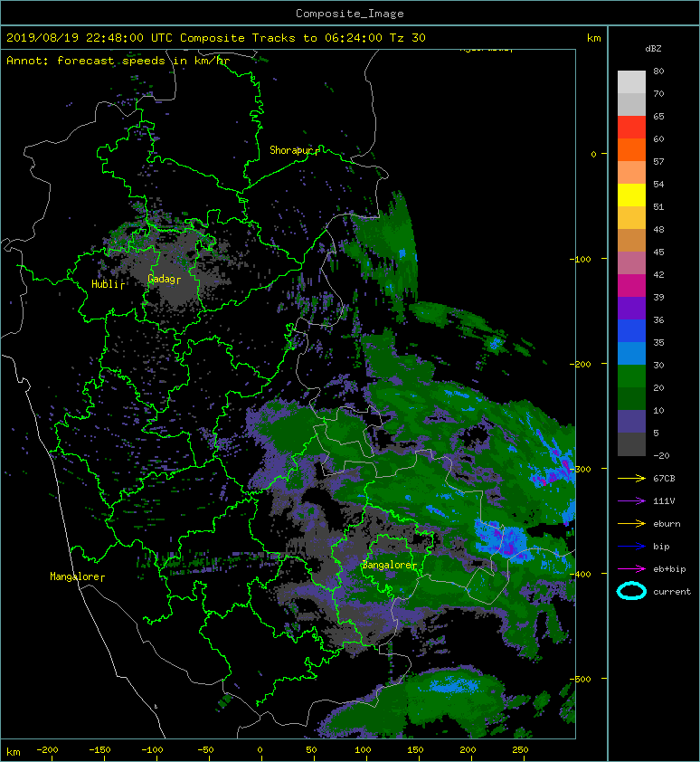The image size is (700, 762).
Task: Click the -20 dBZ scale value
Action: (x=661, y=455)
